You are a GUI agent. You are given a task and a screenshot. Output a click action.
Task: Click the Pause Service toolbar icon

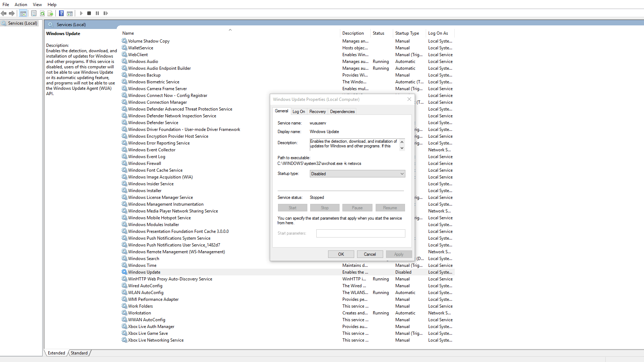coord(97,13)
